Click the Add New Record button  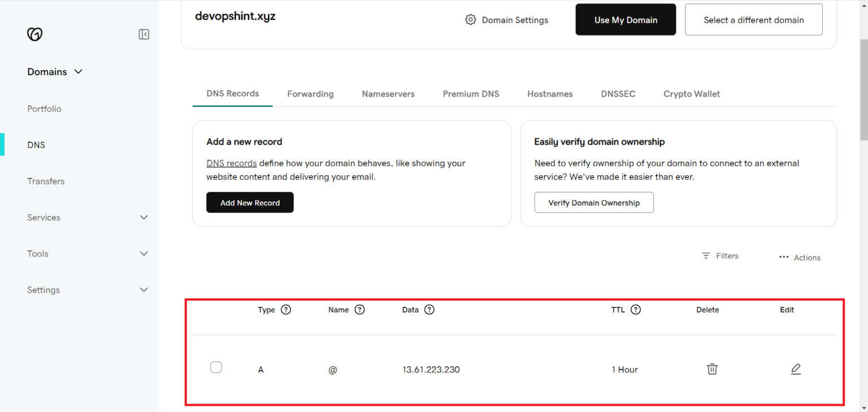click(x=250, y=202)
